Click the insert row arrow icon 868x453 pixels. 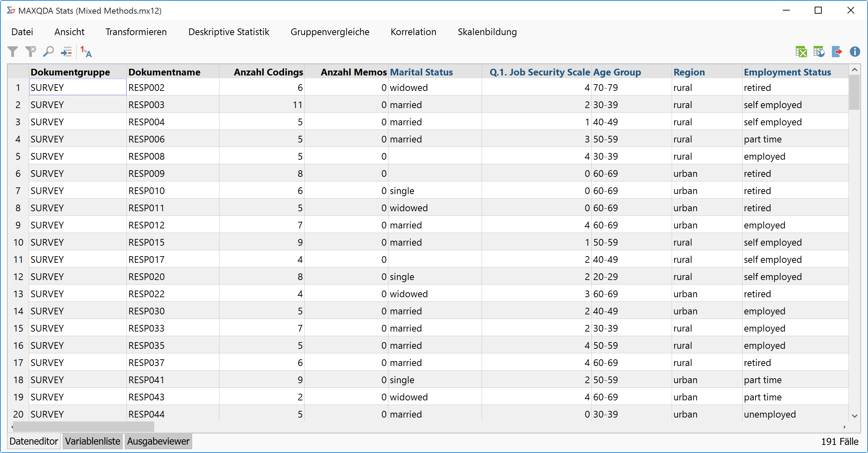(x=66, y=52)
